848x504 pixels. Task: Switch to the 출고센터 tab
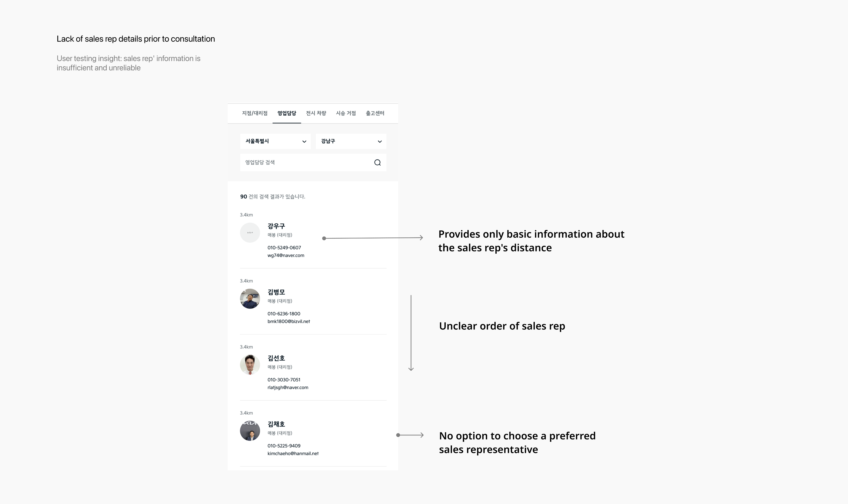pos(375,113)
